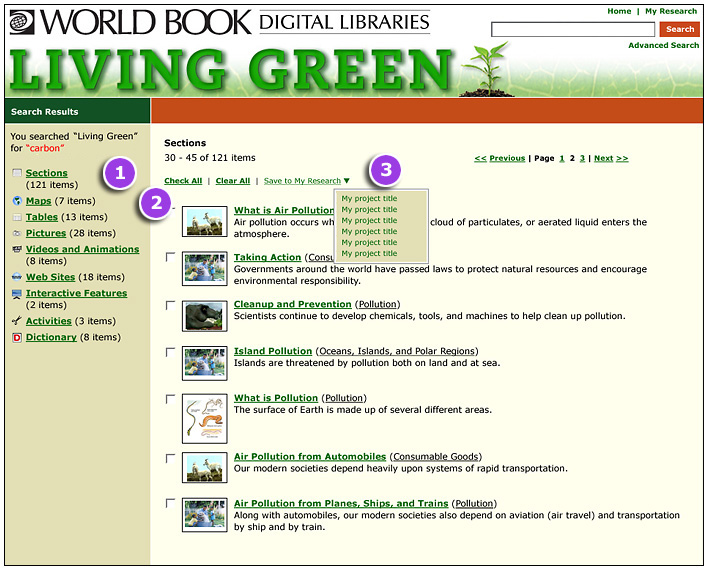Viewport: 710px width, 574px height.
Task: Click the Interactive Features icon
Action: tap(17, 294)
